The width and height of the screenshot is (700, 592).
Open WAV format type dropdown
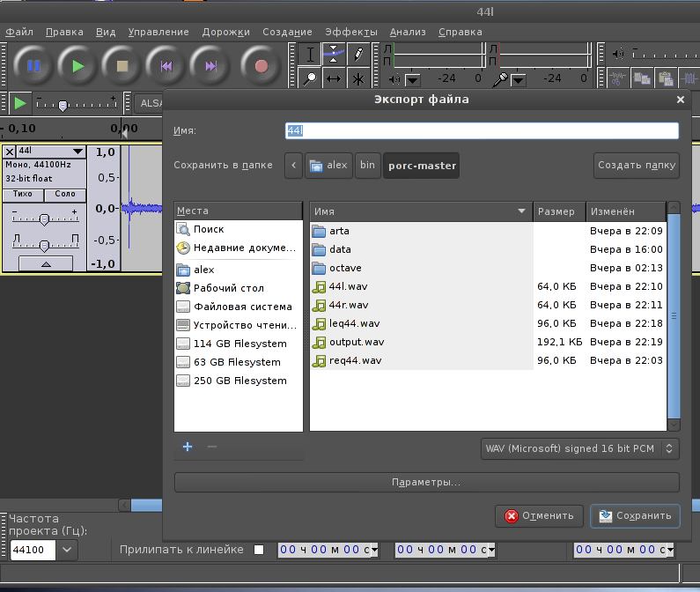(x=580, y=448)
